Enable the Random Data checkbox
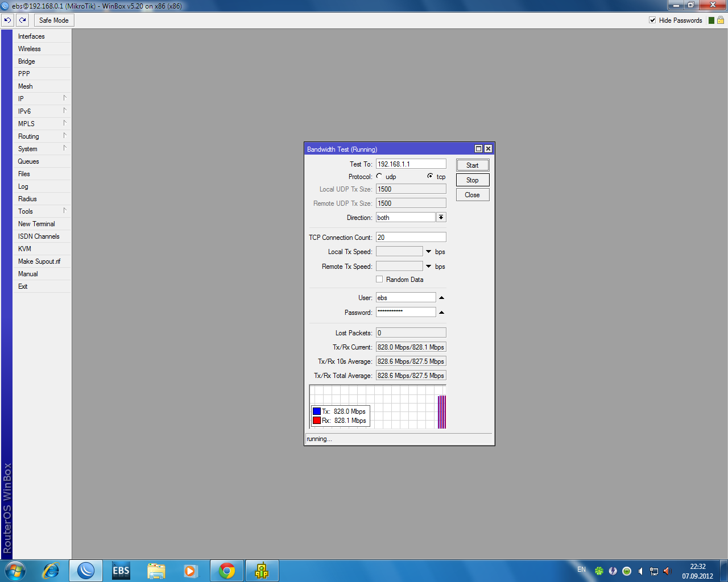The width and height of the screenshot is (728, 582). (x=379, y=279)
